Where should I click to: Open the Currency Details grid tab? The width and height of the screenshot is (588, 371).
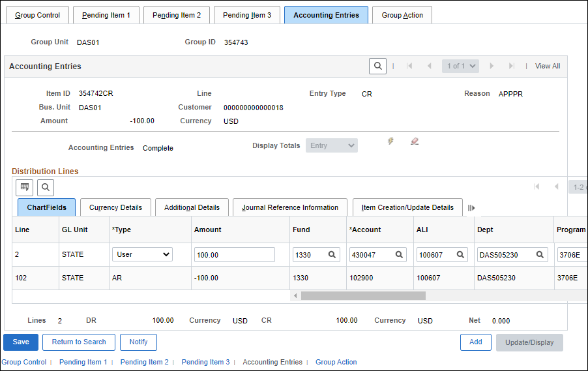point(115,207)
